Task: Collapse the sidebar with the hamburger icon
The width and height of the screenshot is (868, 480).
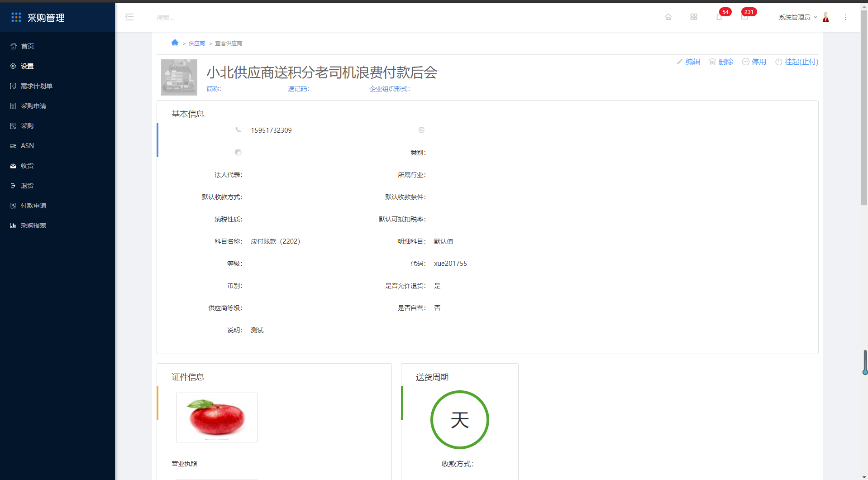Action: point(129,17)
